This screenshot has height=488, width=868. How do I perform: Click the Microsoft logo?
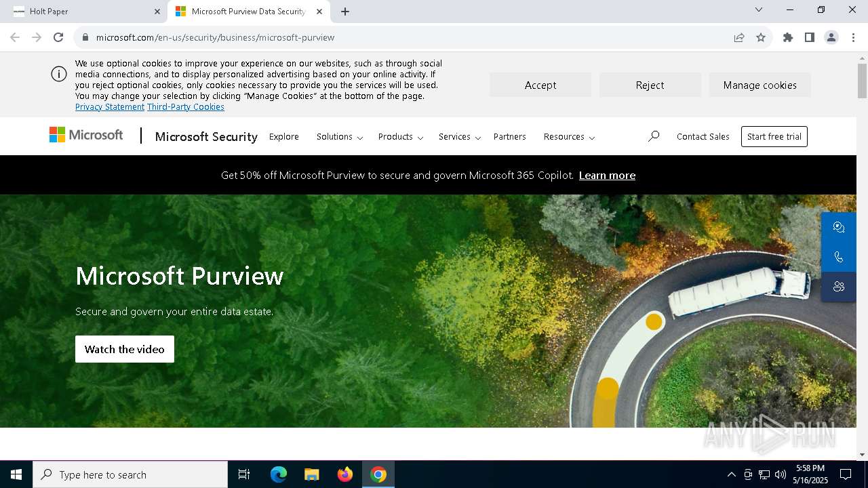coord(86,135)
